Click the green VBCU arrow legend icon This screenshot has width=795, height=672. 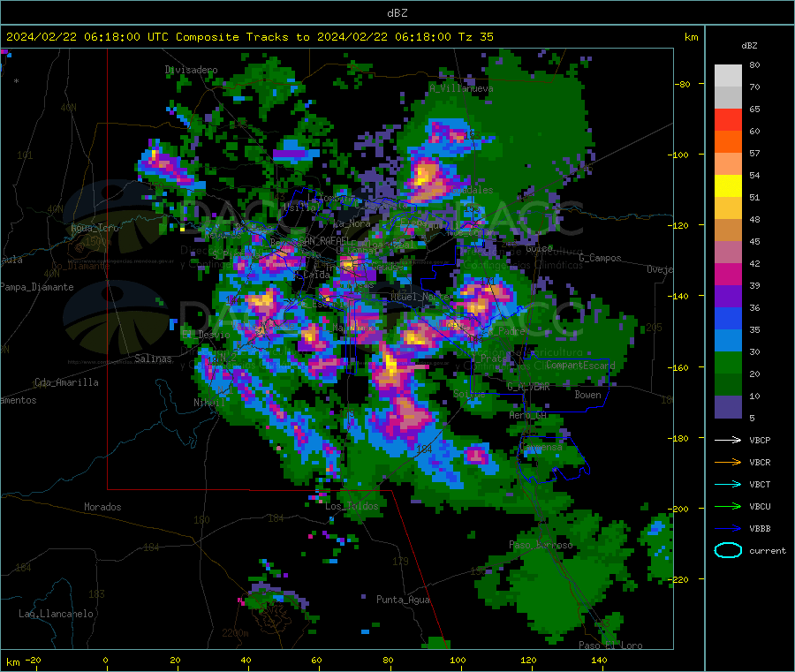pyautogui.click(x=728, y=506)
